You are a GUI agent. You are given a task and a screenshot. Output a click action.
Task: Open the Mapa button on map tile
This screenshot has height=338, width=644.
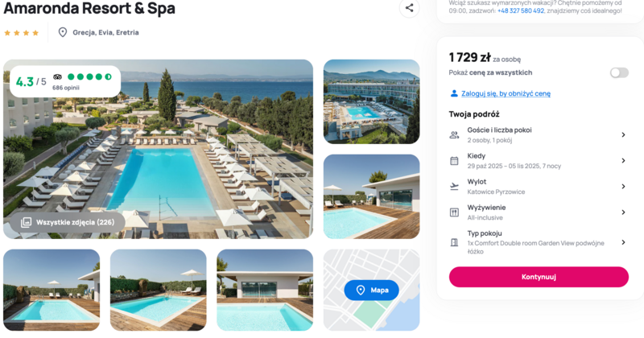click(371, 290)
